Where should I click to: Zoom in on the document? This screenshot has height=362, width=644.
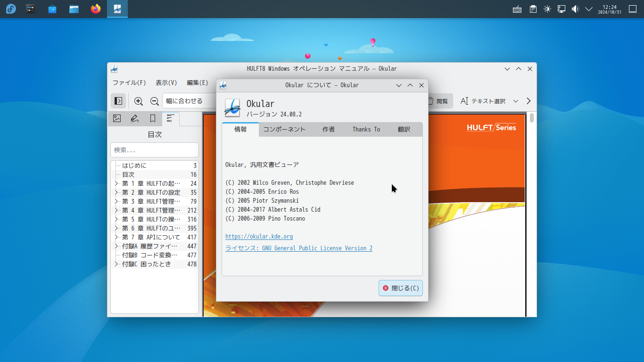(139, 101)
